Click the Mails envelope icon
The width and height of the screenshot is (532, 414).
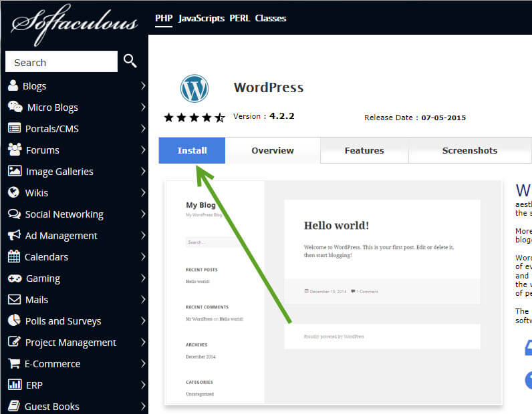point(14,299)
